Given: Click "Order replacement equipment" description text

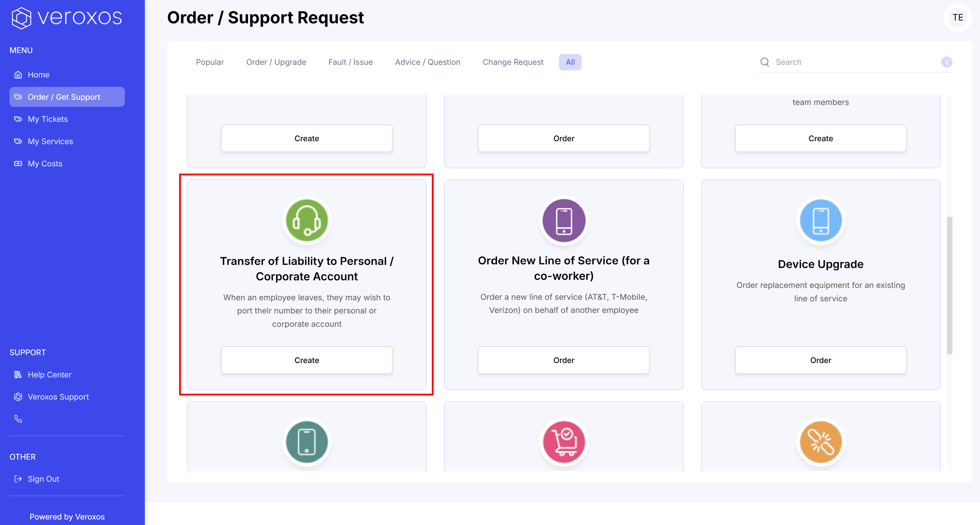Looking at the screenshot, I should [x=821, y=292].
